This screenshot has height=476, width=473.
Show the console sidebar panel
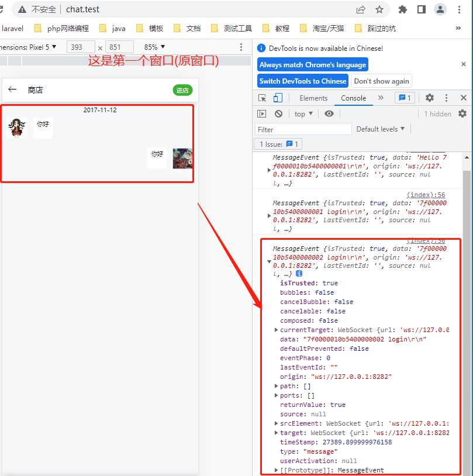pyautogui.click(x=262, y=113)
